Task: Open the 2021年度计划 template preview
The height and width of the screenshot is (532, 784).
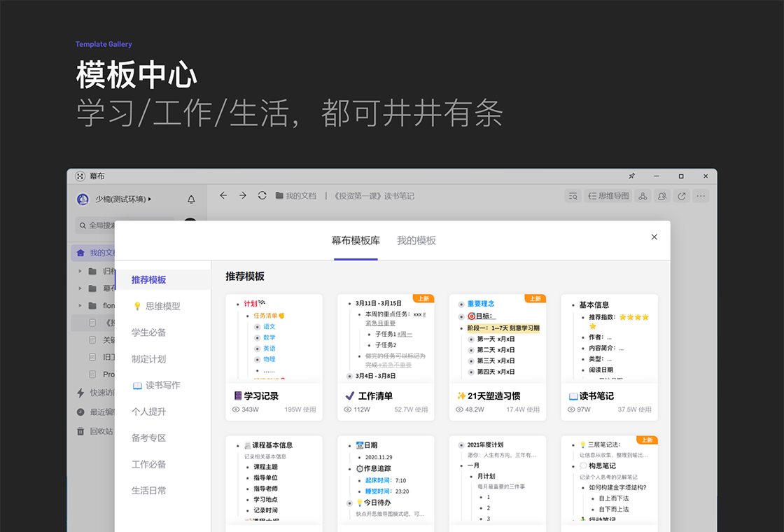Action: point(498,484)
